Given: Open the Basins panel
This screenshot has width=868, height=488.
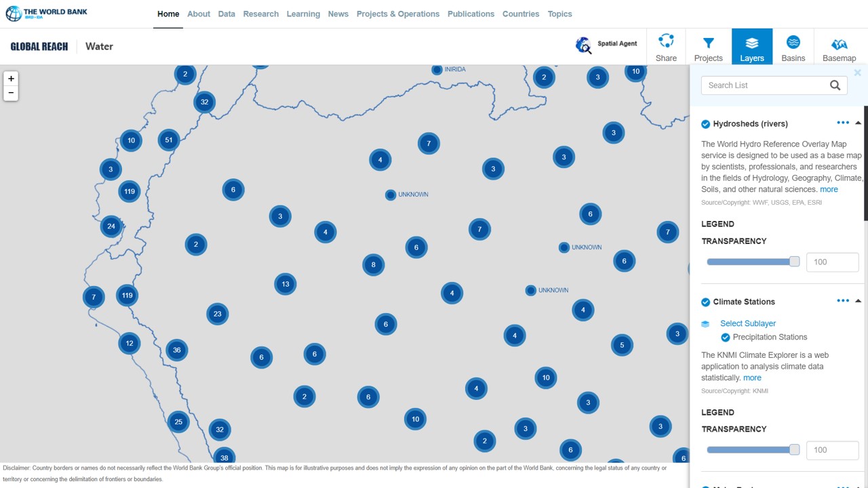Looking at the screenshot, I should pyautogui.click(x=793, y=47).
